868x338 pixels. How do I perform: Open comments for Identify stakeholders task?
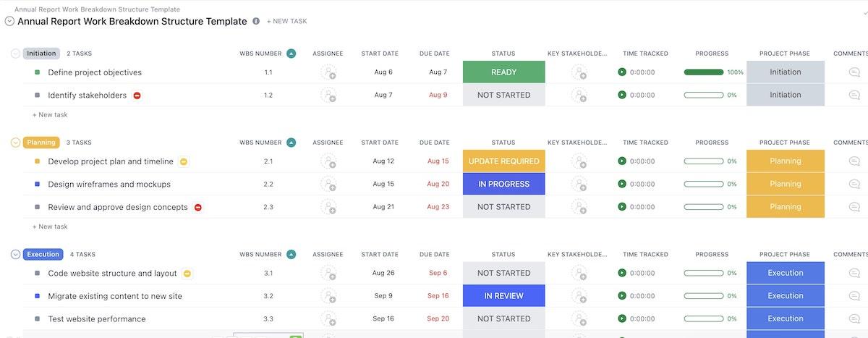[854, 95]
